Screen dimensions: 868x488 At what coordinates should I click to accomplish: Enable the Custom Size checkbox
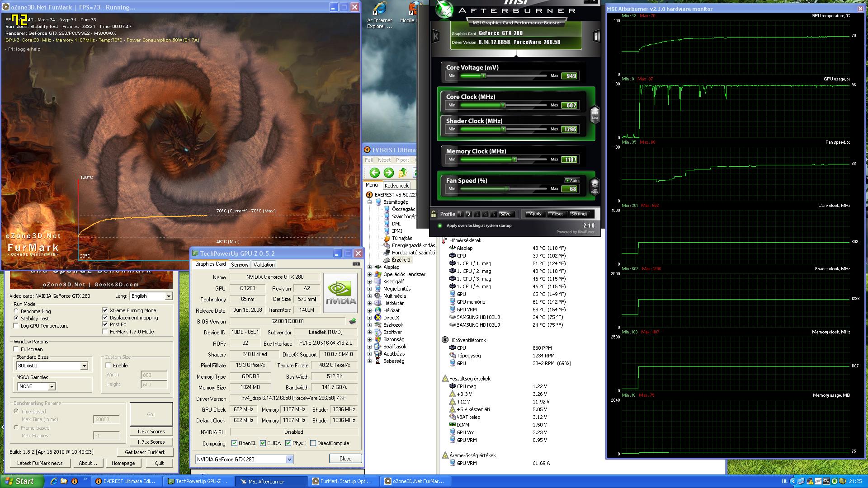click(x=108, y=365)
